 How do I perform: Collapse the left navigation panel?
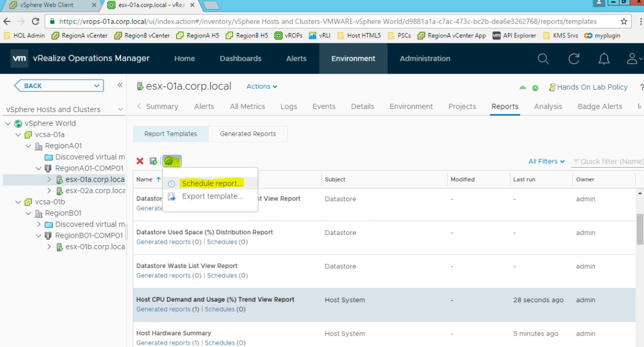pyautogui.click(x=120, y=85)
